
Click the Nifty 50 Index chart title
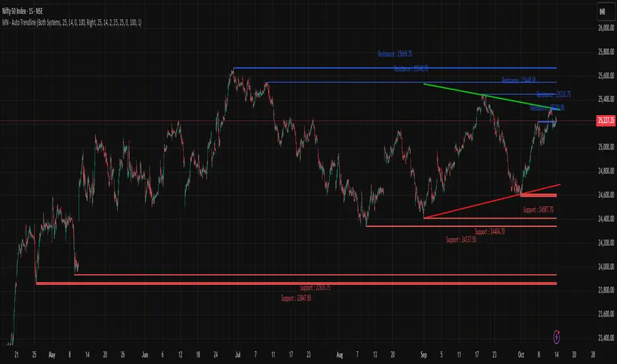(22, 11)
